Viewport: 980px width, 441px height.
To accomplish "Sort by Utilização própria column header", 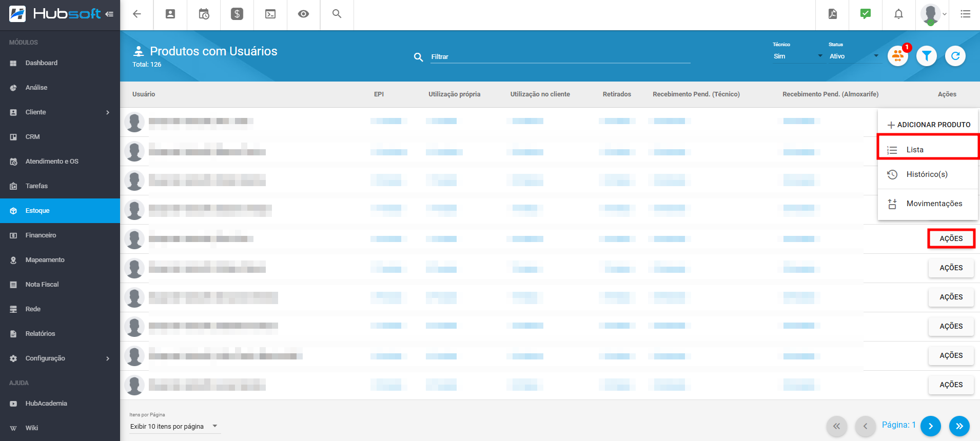I will [455, 94].
